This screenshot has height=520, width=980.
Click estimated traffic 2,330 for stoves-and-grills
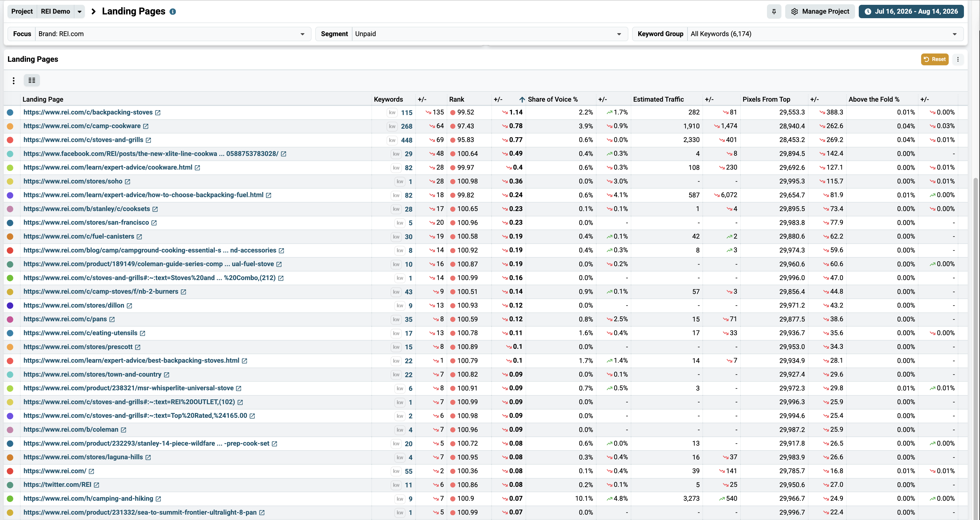point(691,140)
